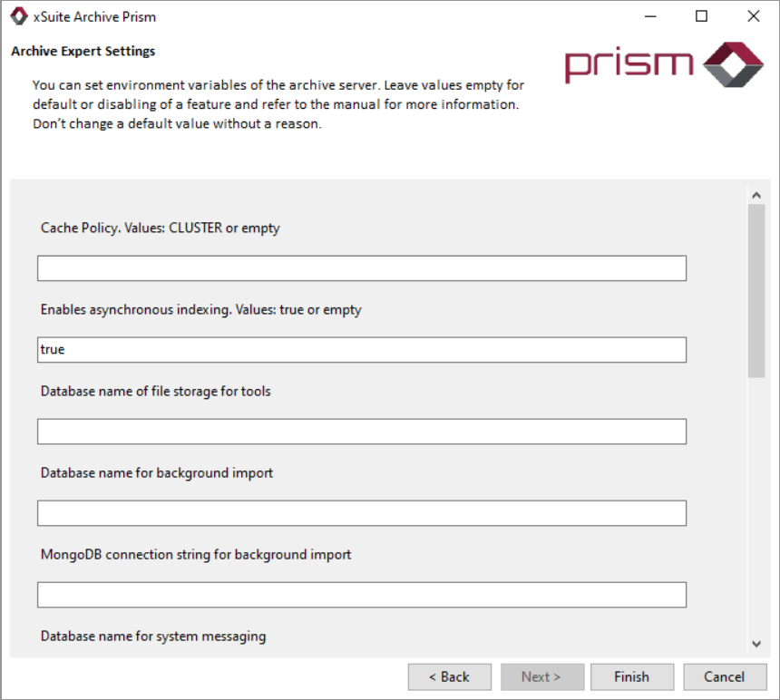The height and width of the screenshot is (700, 780).
Task: Click the vertical scrollbar thumb
Action: click(756, 290)
